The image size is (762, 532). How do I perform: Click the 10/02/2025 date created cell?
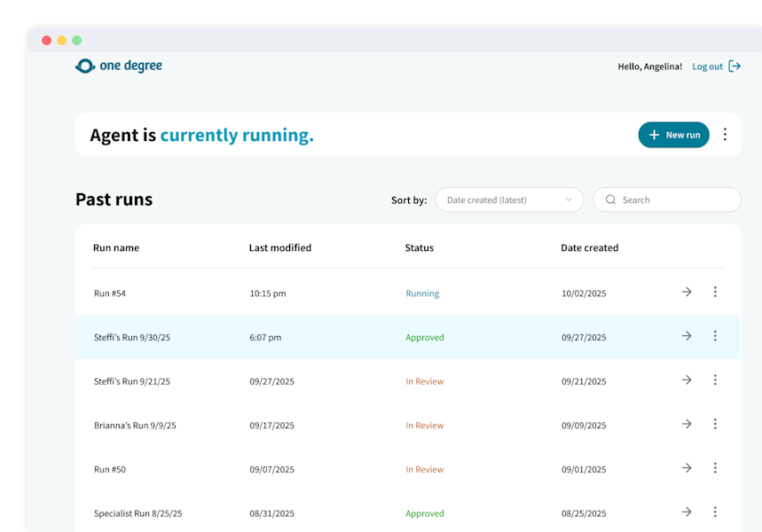pyautogui.click(x=584, y=293)
